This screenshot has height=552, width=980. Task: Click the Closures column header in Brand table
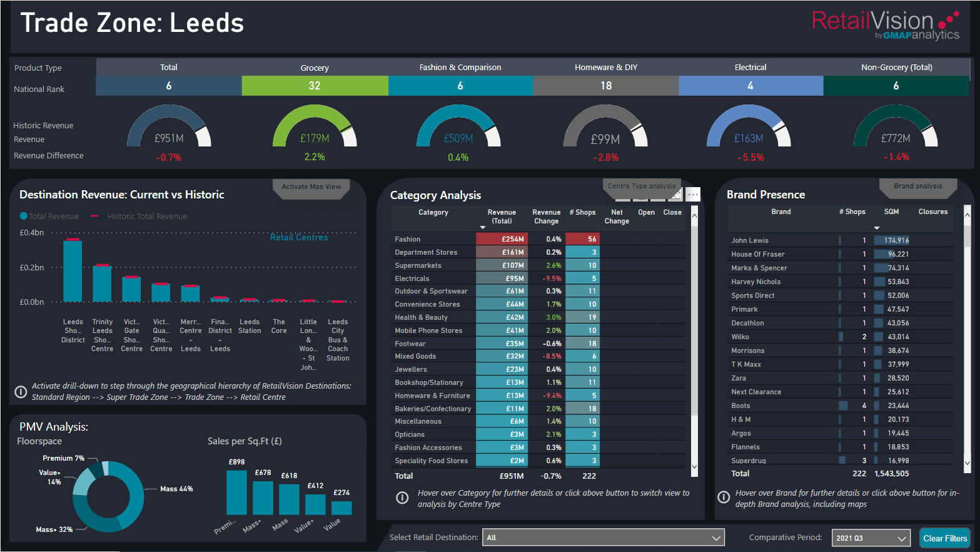point(932,212)
